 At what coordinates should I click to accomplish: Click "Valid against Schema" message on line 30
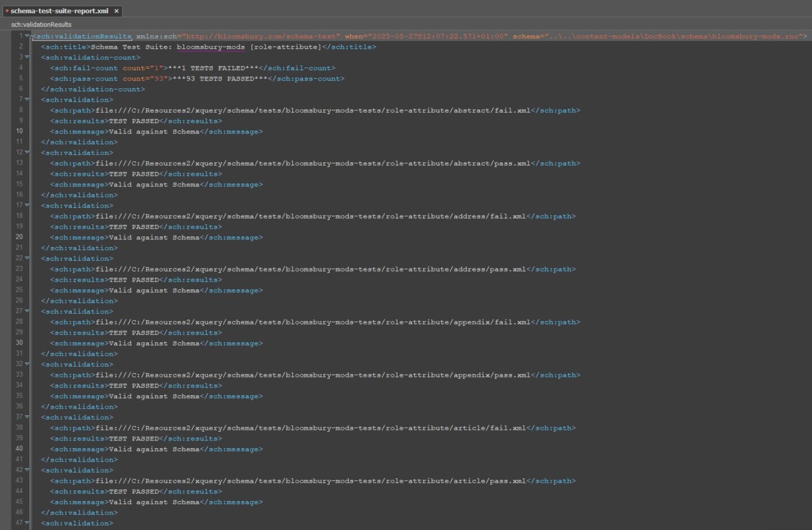click(154, 343)
